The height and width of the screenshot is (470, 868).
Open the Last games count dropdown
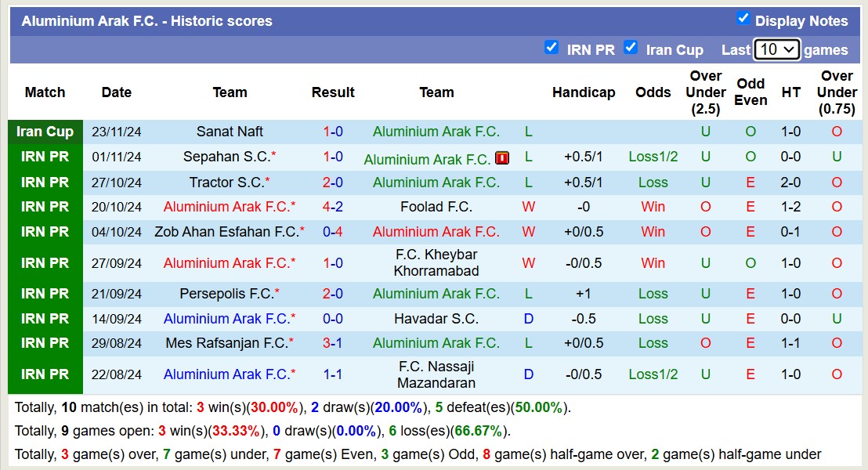[776, 49]
